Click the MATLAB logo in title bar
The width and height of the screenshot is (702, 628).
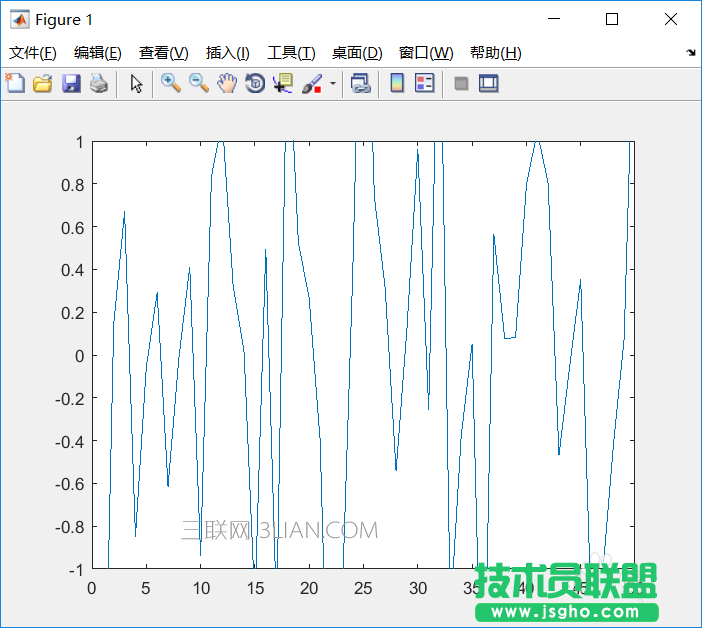click(x=20, y=19)
